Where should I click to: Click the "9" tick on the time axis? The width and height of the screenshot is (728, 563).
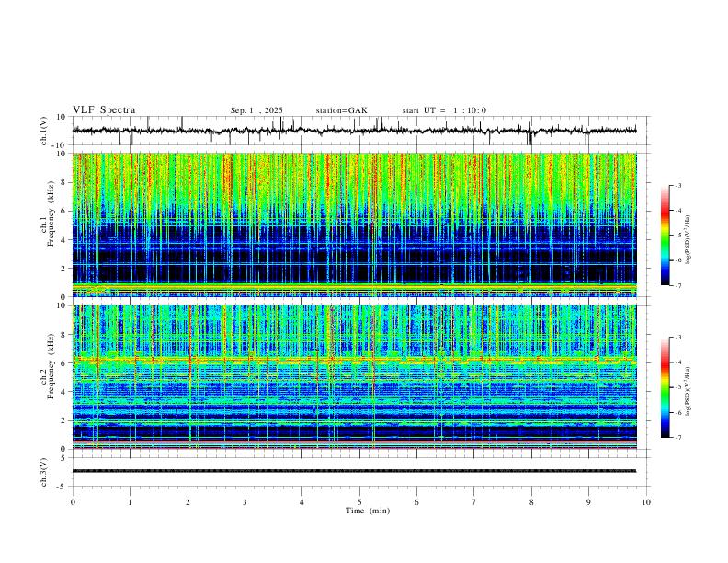[x=588, y=502]
